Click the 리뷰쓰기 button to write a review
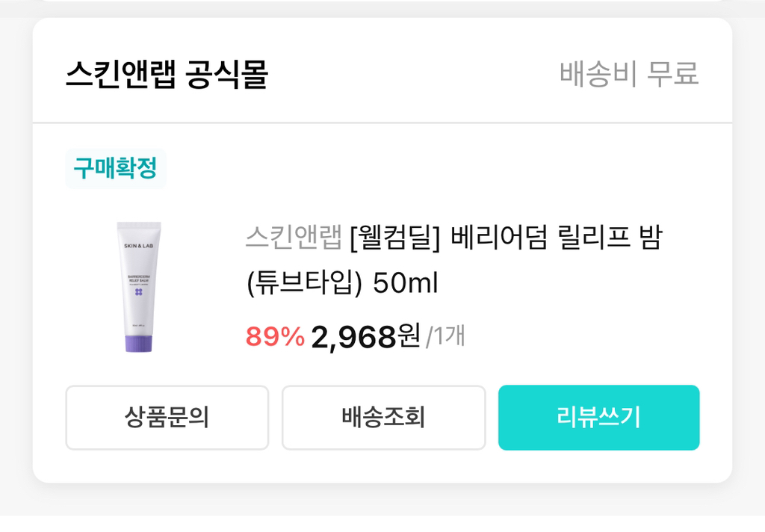Screen dimensions: 765x532 598,418
